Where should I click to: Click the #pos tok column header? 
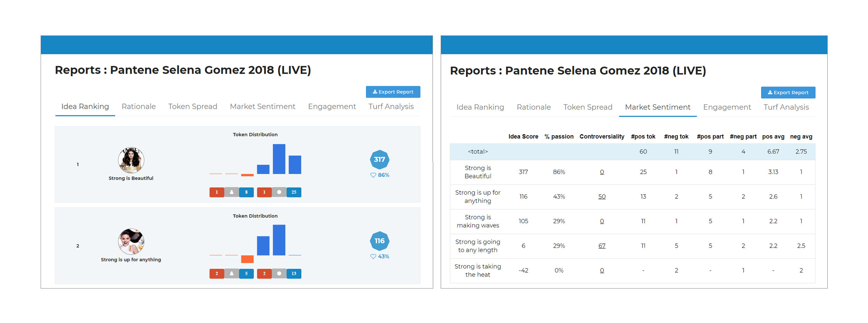643,137
